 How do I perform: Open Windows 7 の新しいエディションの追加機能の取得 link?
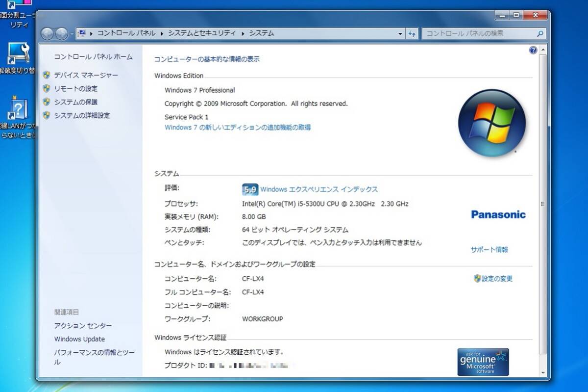pyautogui.click(x=238, y=128)
